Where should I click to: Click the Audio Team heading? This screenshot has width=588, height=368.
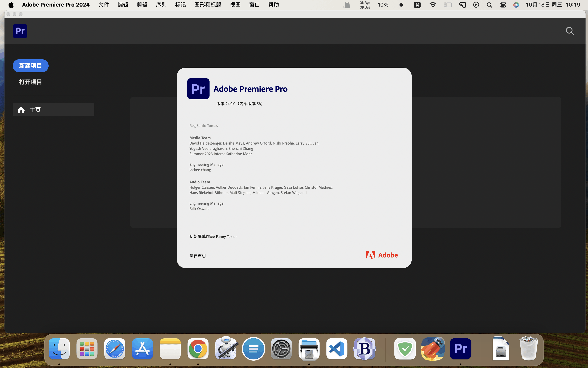pos(200,182)
